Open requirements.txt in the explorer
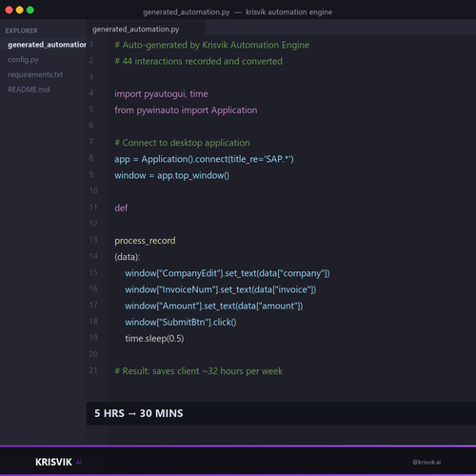The width and height of the screenshot is (476, 476). pyautogui.click(x=35, y=74)
